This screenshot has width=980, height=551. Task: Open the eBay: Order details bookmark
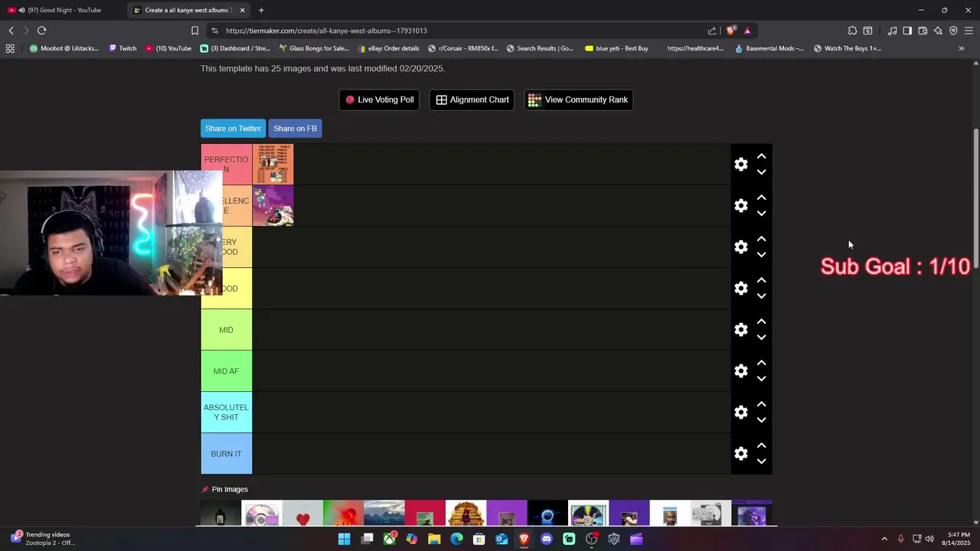(x=388, y=48)
